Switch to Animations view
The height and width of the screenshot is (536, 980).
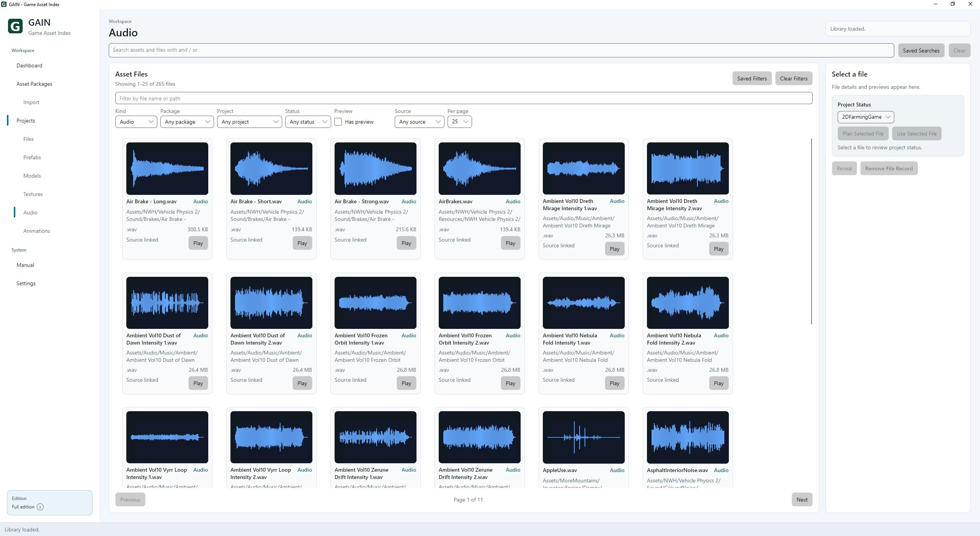(37, 231)
